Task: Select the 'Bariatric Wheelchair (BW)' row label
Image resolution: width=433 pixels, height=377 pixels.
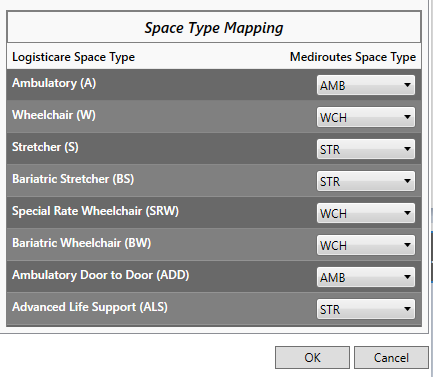Action: (82, 243)
